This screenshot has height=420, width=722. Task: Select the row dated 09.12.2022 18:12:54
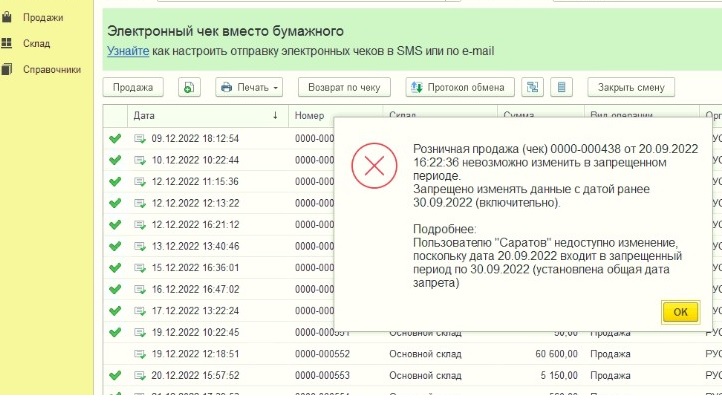coord(195,138)
